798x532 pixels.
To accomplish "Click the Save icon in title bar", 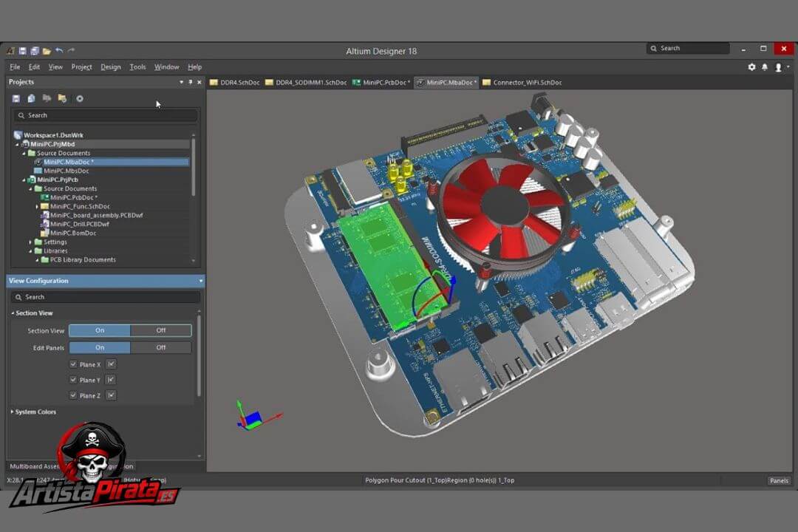I will [x=22, y=50].
